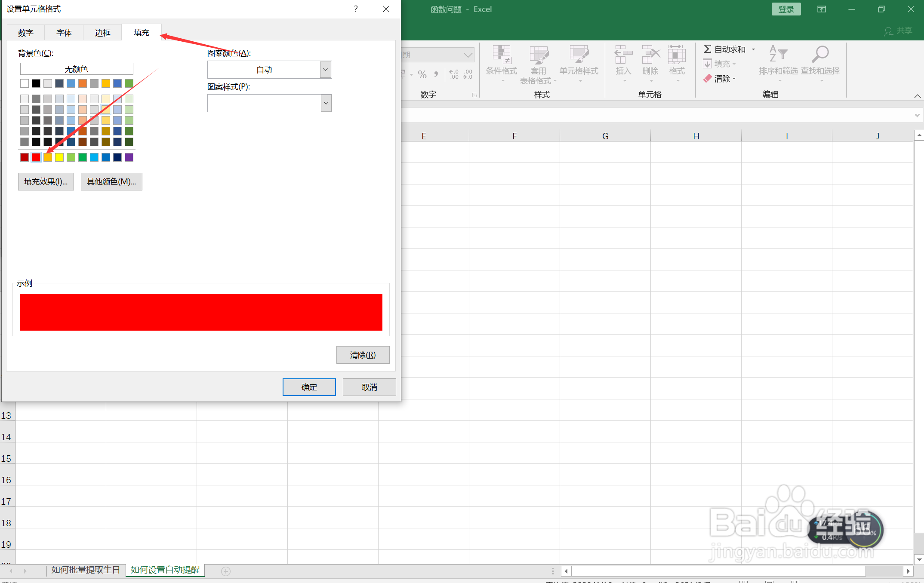Expand the pattern color dropdown

[326, 70]
